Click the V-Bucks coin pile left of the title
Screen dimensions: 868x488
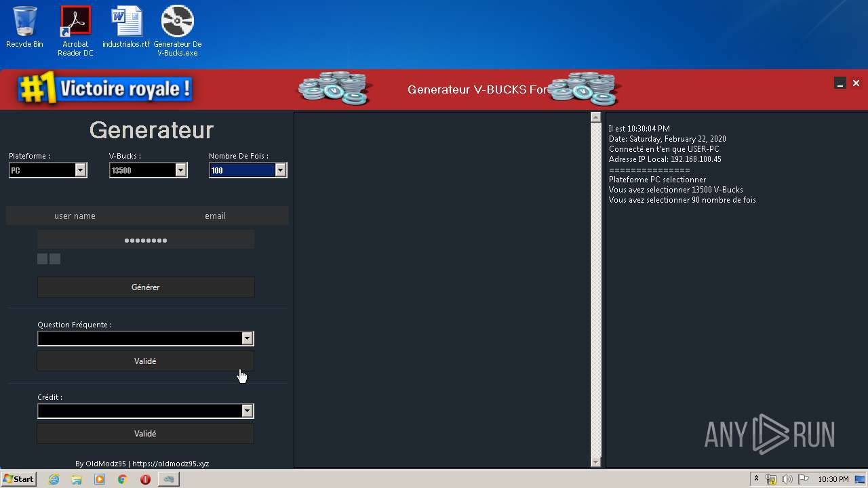335,88
